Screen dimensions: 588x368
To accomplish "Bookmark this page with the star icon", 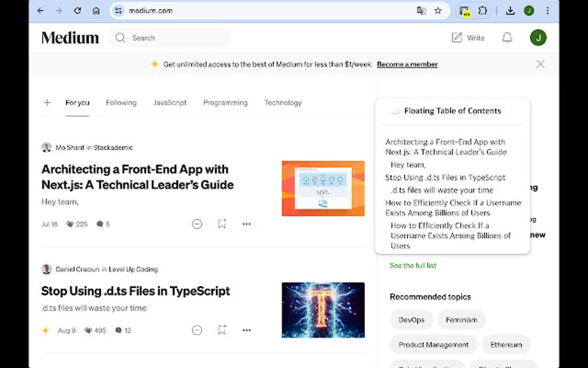I will (x=438, y=10).
